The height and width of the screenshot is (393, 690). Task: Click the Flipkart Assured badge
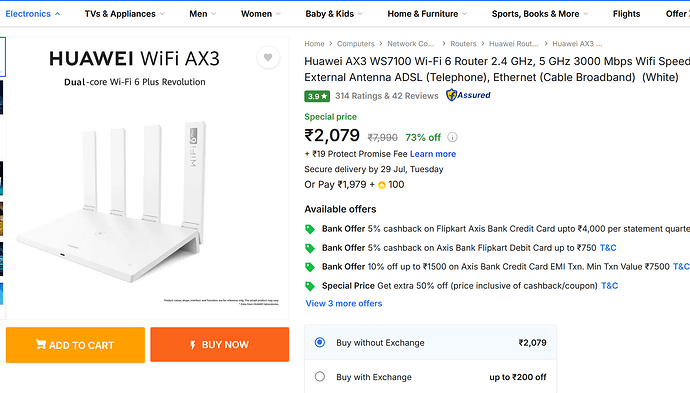468,95
